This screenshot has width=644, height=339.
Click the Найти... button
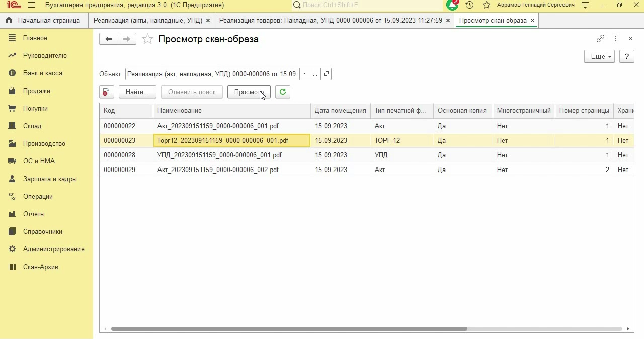coord(137,92)
